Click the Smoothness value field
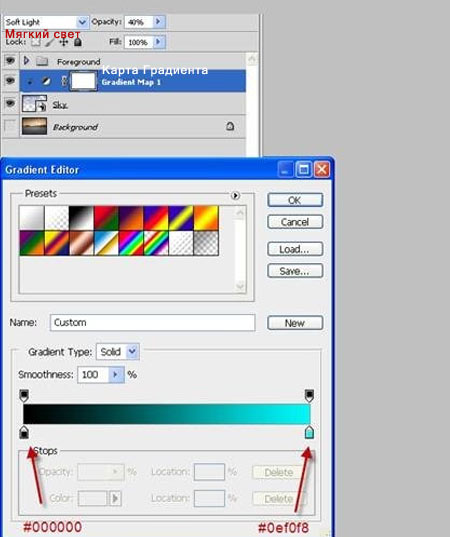 tap(93, 375)
